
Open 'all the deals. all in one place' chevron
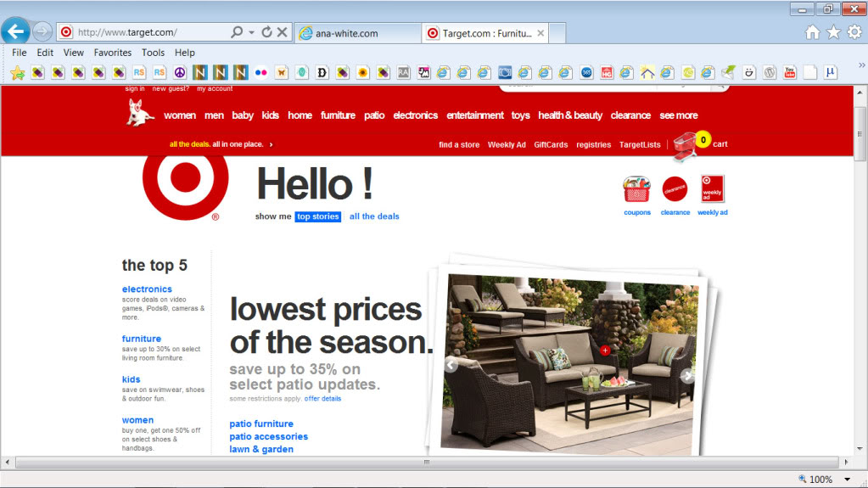point(271,144)
